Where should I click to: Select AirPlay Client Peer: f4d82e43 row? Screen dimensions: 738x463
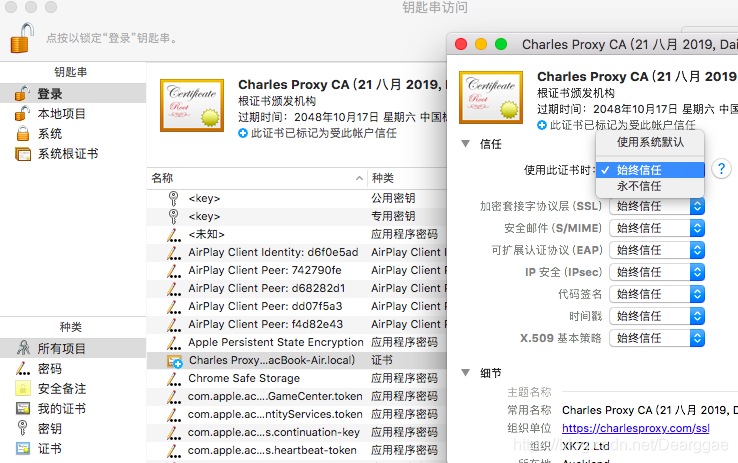297,324
